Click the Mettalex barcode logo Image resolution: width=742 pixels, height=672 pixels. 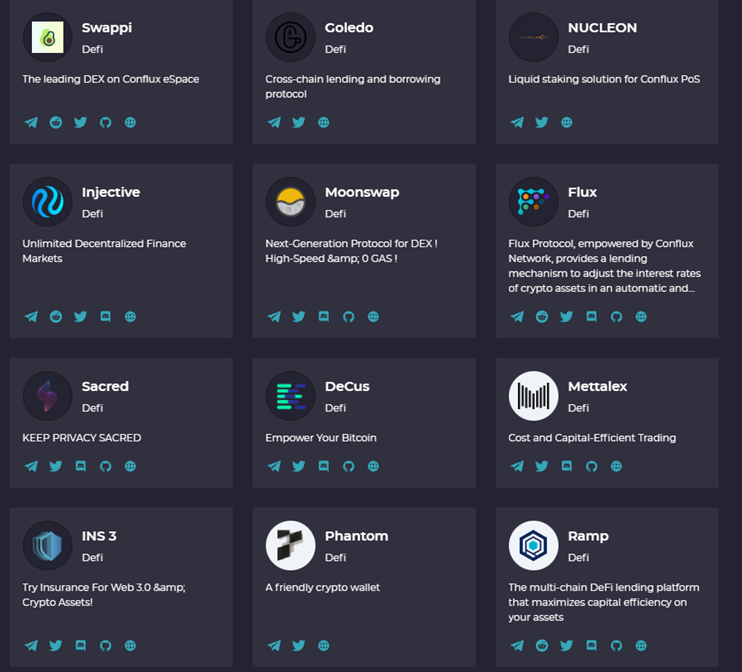point(534,396)
